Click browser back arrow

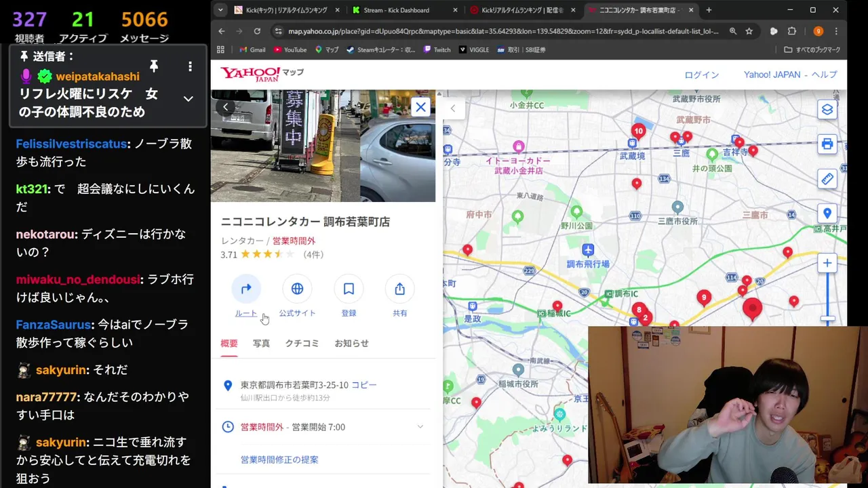pyautogui.click(x=222, y=31)
